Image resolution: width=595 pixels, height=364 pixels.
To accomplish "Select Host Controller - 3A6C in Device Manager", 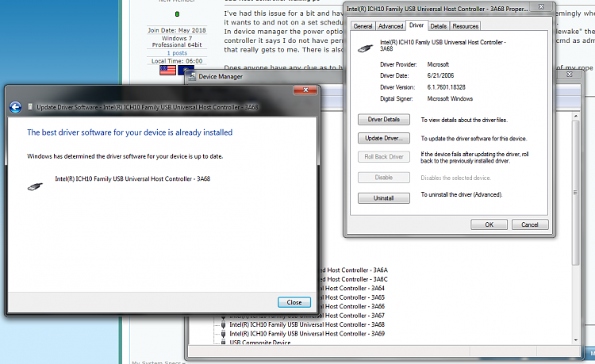I will (x=354, y=279).
